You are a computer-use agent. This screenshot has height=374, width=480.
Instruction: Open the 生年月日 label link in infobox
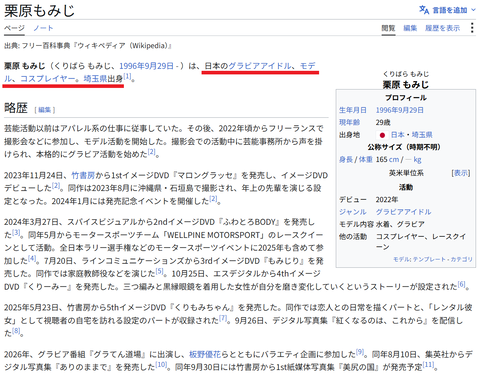pyautogui.click(x=353, y=110)
